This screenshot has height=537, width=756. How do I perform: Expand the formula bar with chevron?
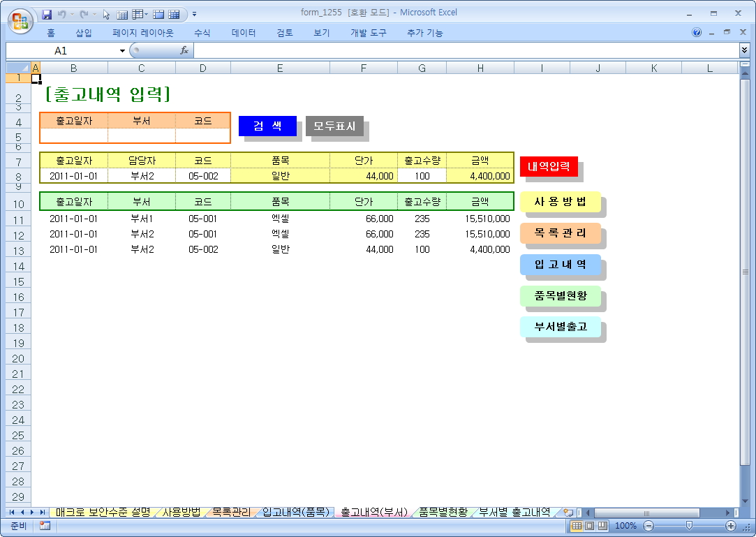point(744,50)
